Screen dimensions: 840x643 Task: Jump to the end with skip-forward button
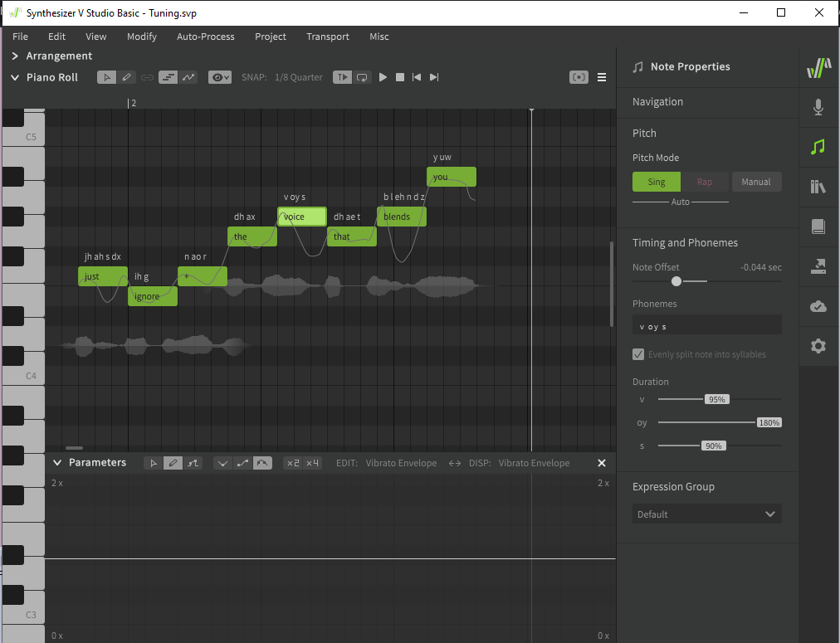pos(434,78)
